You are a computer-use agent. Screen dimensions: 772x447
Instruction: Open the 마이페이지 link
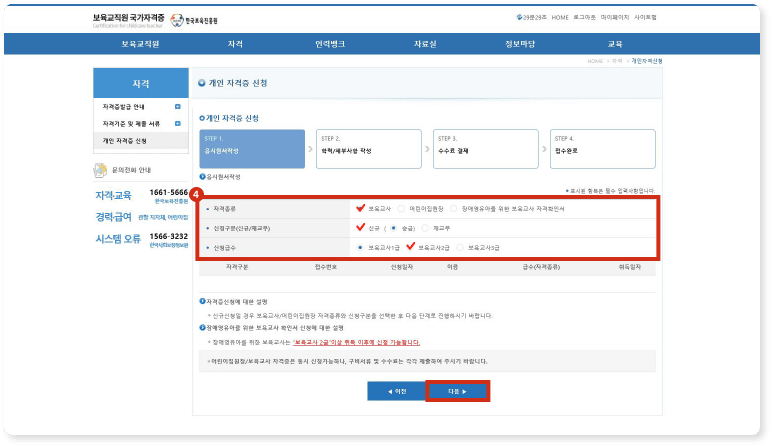coord(615,17)
